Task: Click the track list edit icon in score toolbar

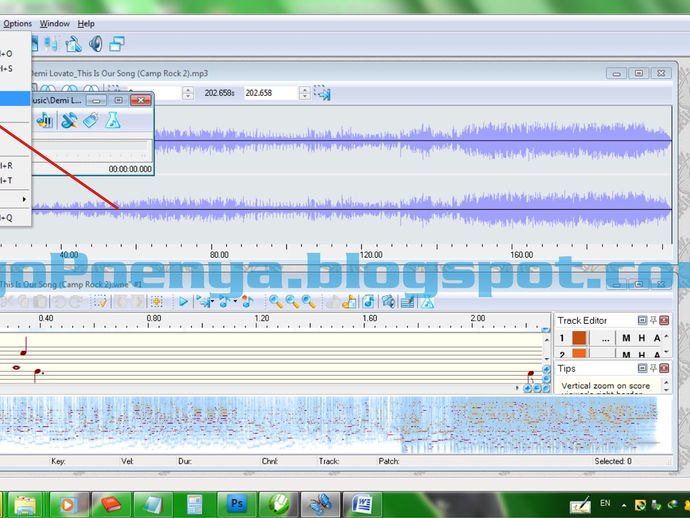Action: point(408,302)
